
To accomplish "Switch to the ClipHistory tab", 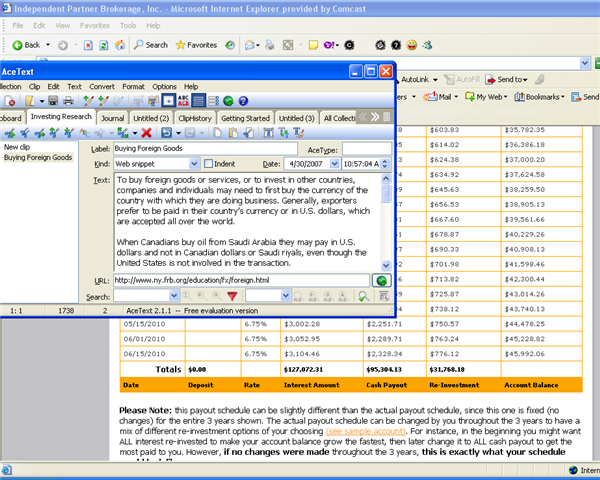I will click(x=195, y=118).
